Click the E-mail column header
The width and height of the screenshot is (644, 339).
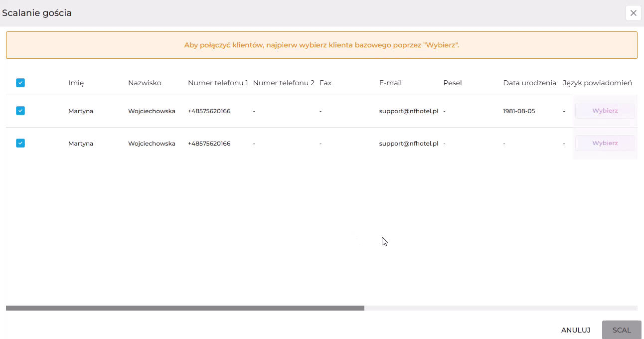tap(390, 83)
